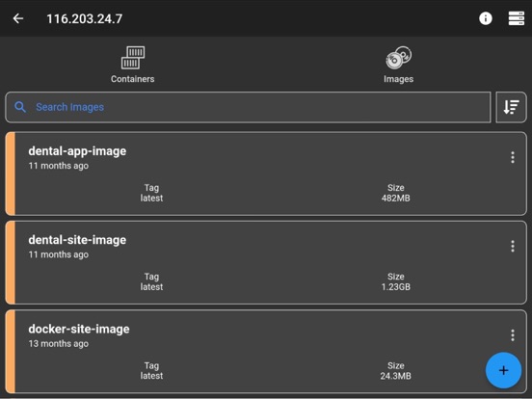Open docker-site-image three-dot menu
Viewport: 532px width, 399px height.
[513, 335]
